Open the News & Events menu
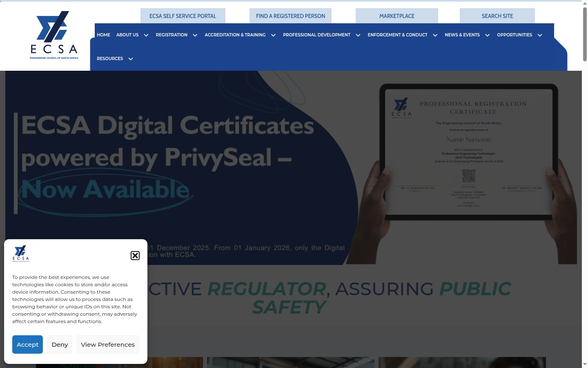Screen dimensions: 588x368 462,35
